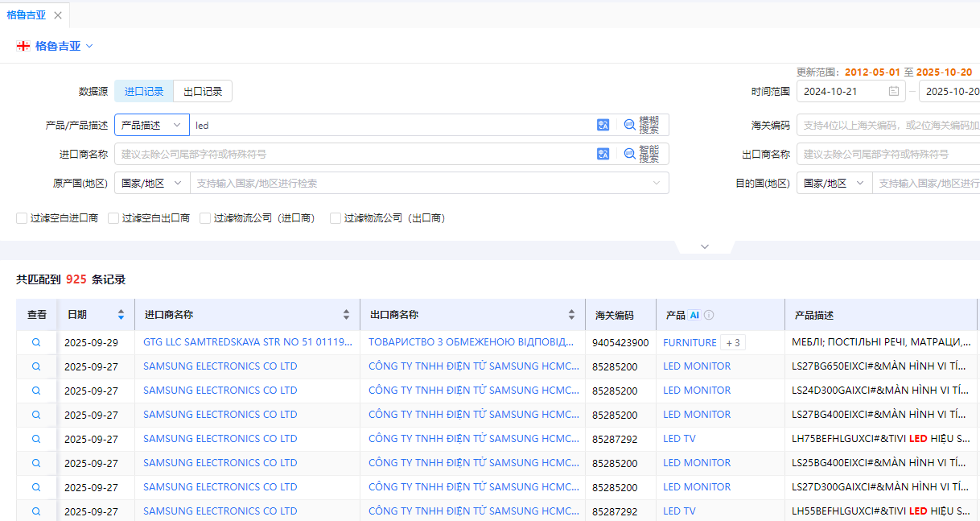Click the info icon beside 产品 AI header
This screenshot has height=521, width=980.
pyautogui.click(x=709, y=316)
